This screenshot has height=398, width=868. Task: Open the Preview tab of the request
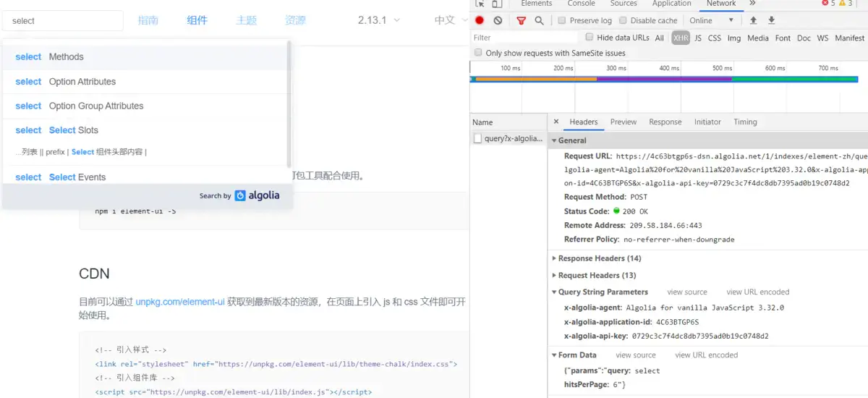(x=624, y=122)
